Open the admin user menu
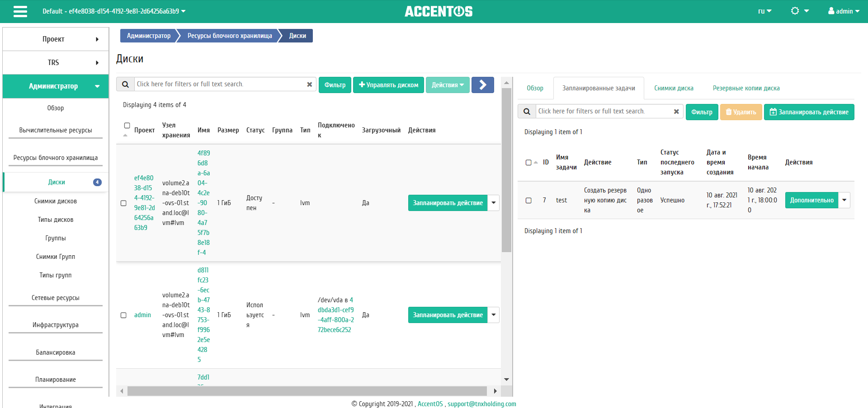 coord(843,11)
